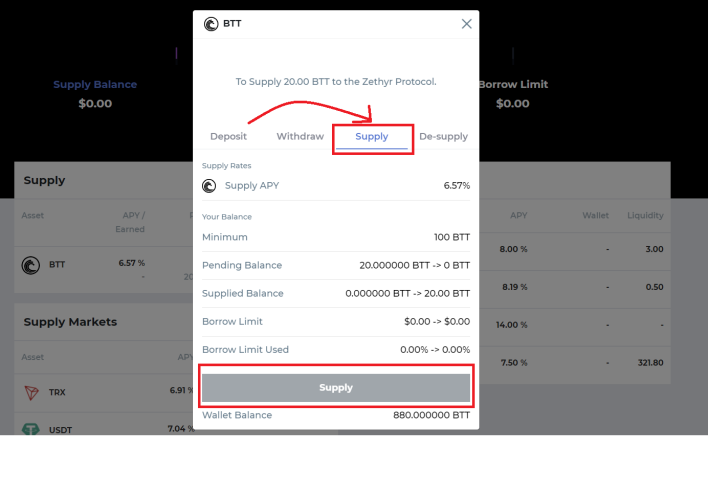Click USDT 7.04 % APY value
Screen dimensions: 708x493
tap(181, 428)
